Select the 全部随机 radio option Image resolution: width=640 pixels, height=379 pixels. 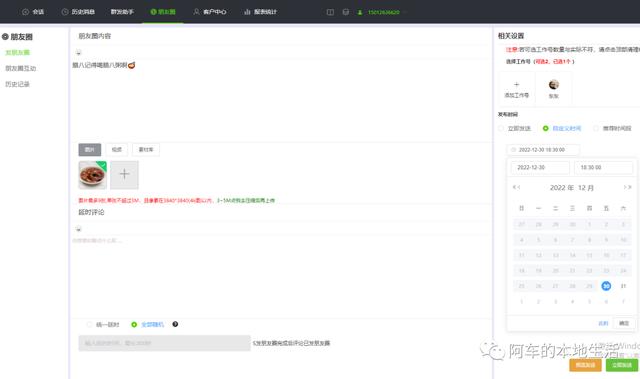click(x=147, y=325)
